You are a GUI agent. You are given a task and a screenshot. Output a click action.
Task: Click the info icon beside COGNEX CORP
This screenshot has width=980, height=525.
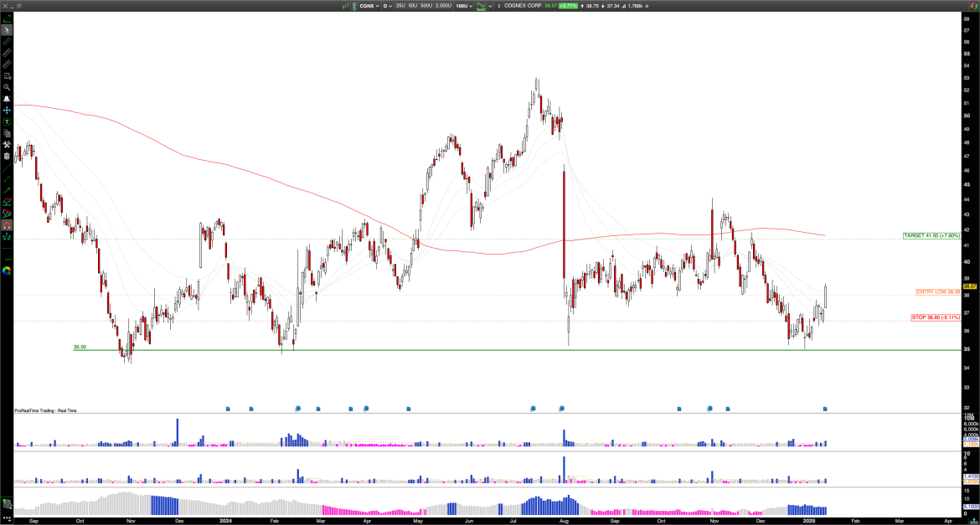point(499,5)
